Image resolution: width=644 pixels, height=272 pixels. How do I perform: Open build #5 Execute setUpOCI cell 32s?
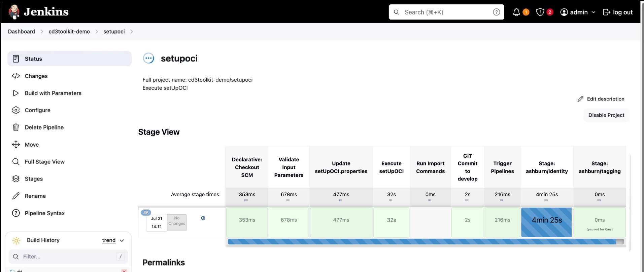tap(392, 222)
